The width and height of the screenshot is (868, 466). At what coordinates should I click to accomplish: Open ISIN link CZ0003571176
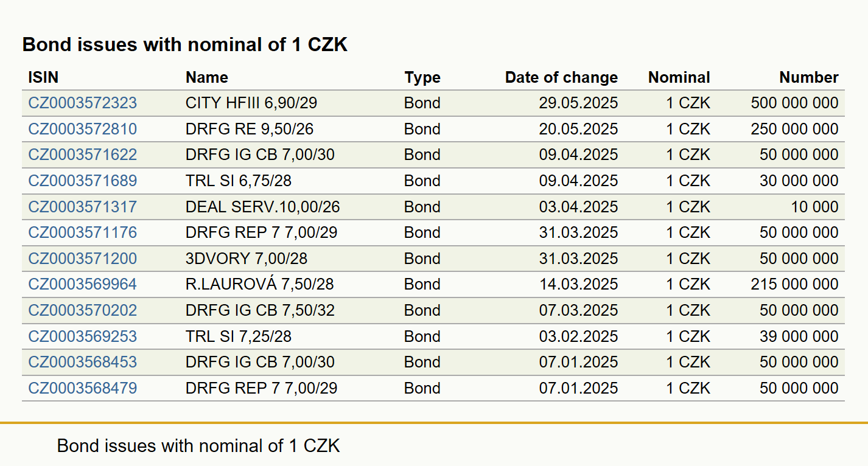[x=83, y=232]
